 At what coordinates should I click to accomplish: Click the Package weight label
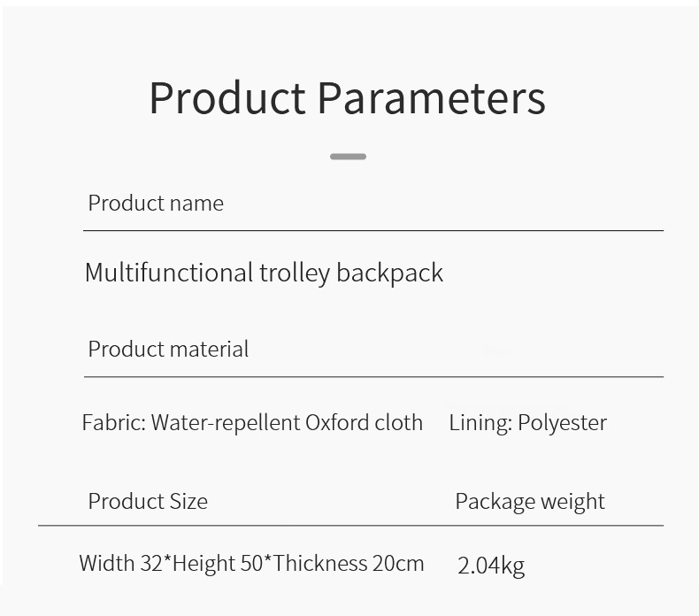point(530,501)
